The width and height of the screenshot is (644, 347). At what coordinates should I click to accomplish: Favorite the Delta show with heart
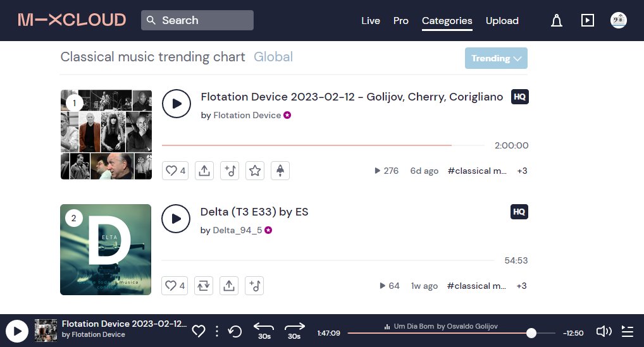175,286
